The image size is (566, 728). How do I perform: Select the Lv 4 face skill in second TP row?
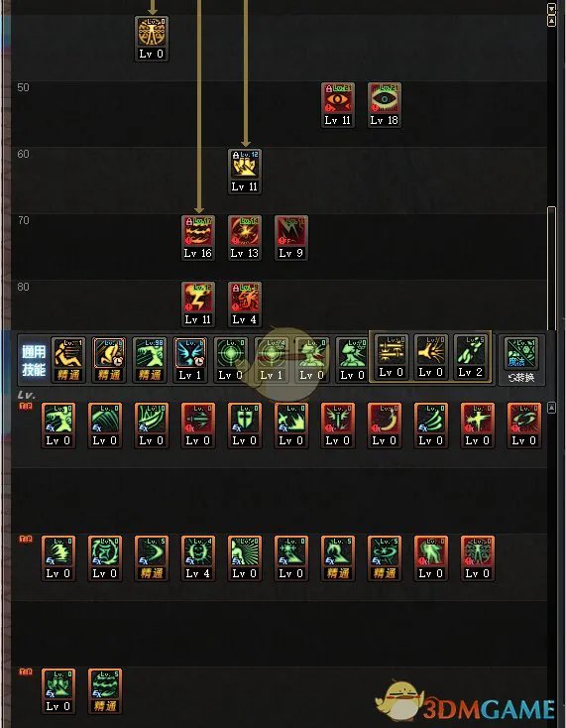pos(198,558)
